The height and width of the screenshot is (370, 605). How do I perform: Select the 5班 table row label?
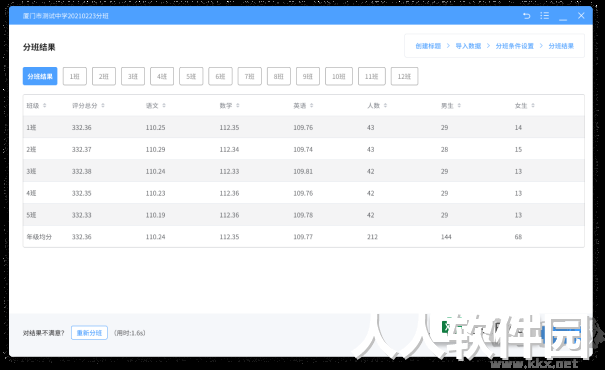click(x=31, y=215)
